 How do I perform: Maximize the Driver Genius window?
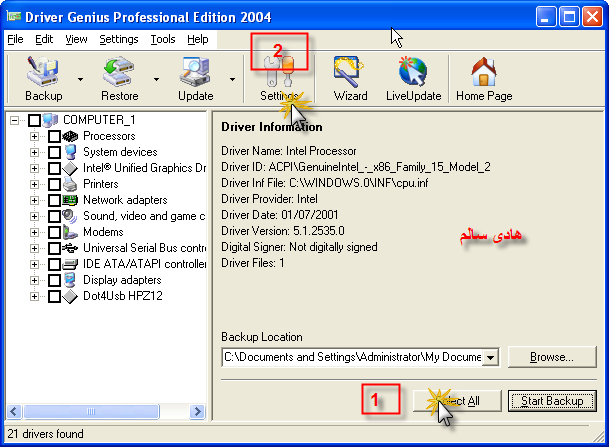click(x=569, y=17)
